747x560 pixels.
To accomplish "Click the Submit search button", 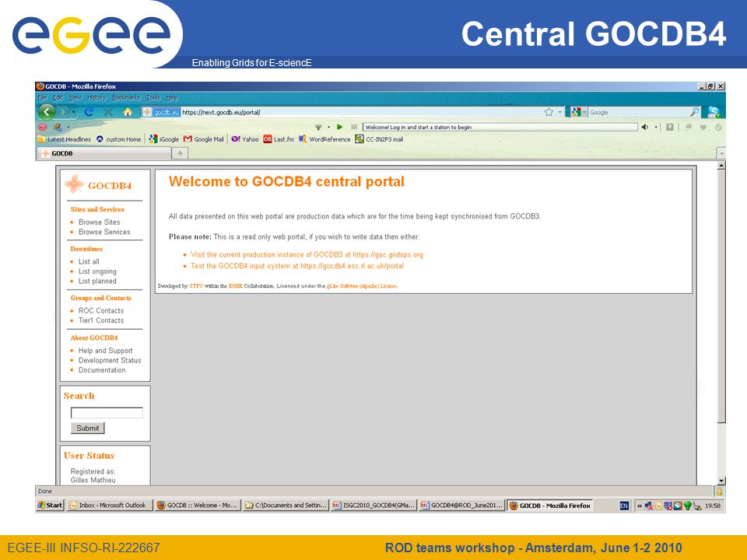I will point(88,428).
